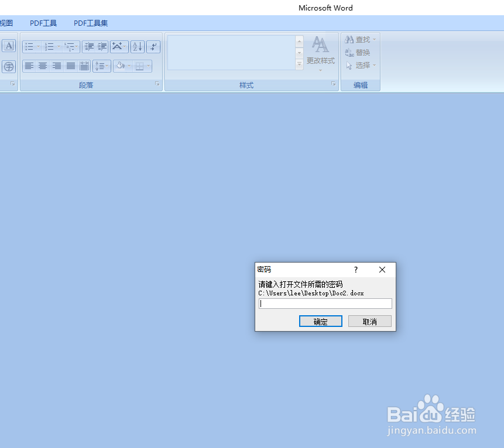Click the Select (选择) cursor button

pos(357,65)
